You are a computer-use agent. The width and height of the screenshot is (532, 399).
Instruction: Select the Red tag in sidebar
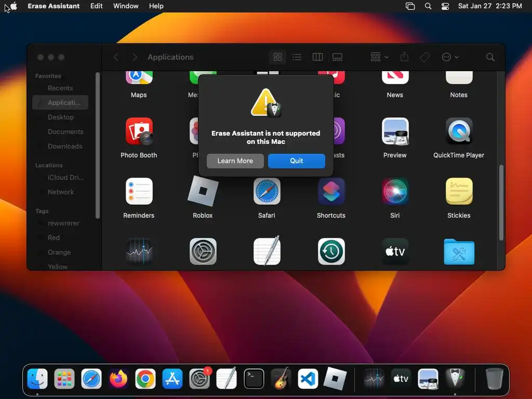[x=60, y=238]
